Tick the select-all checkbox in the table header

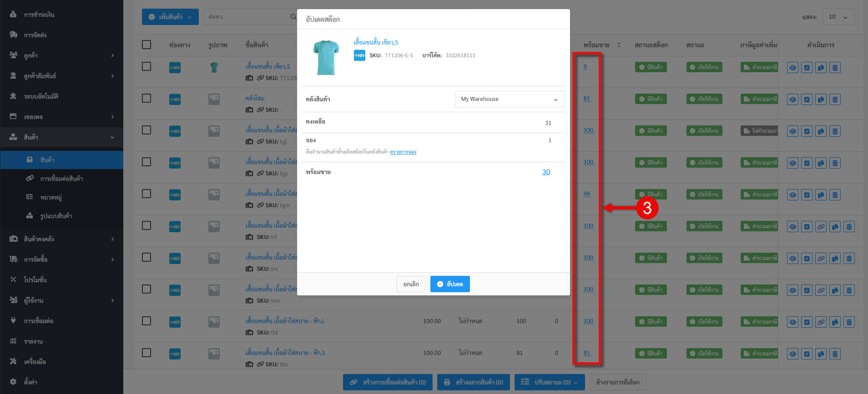(146, 45)
